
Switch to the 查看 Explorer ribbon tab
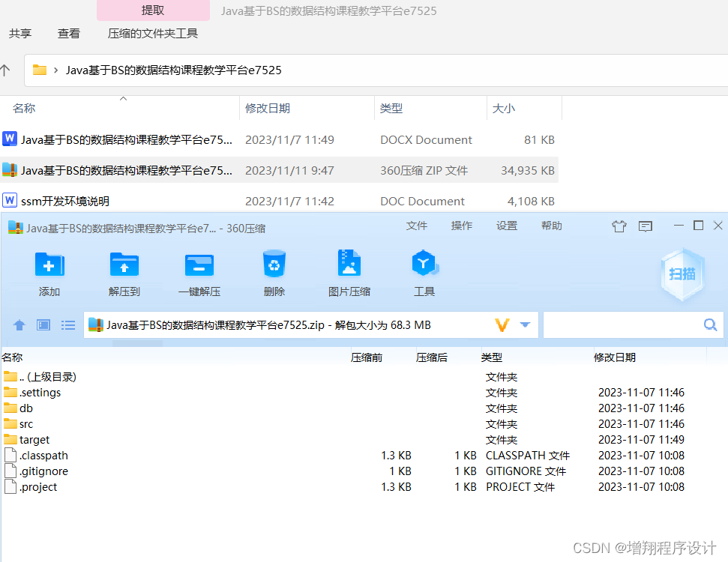68,33
